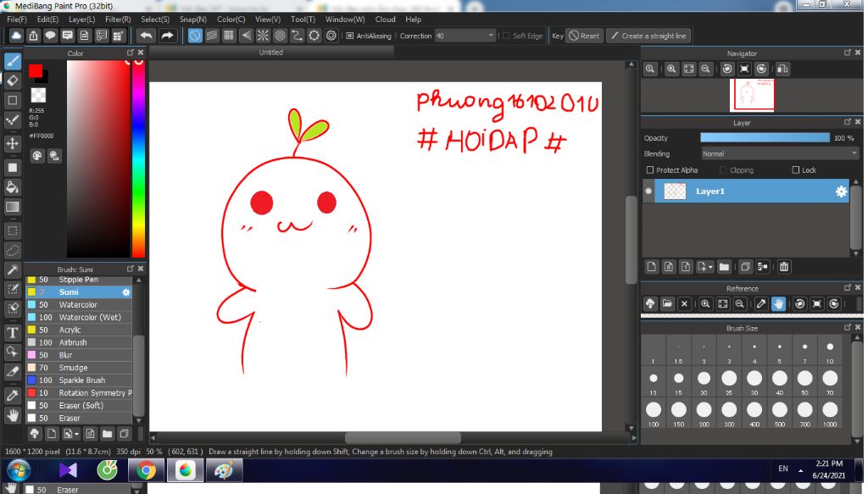Hide Layer1 visibility dot
This screenshot has height=494, width=868.
coord(648,191)
